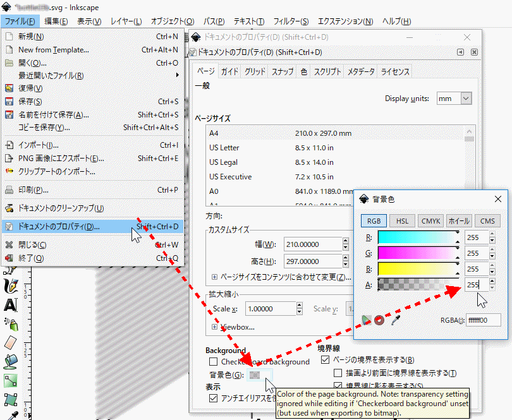The width and height of the screenshot is (512, 420).
Task: Toggle ページの境界を表示する checkbox
Action: point(326,360)
